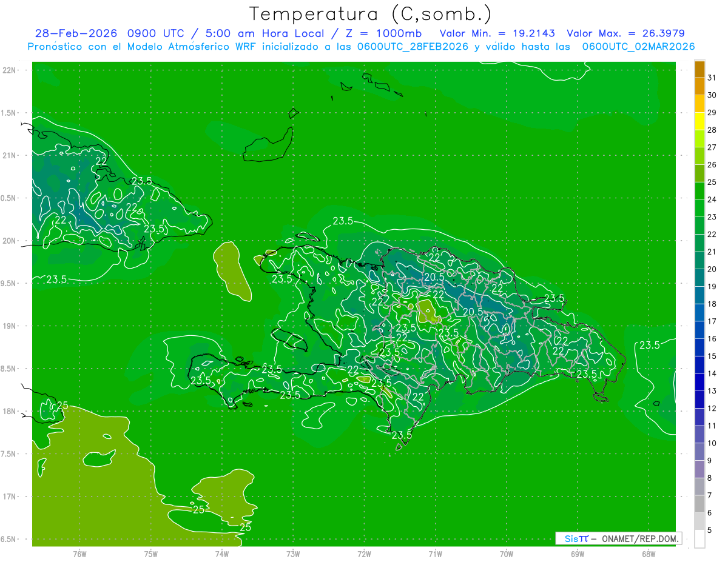This screenshot has height=562, width=728.
Task: Click the '75W' longitude axis label
Action: coord(151,555)
